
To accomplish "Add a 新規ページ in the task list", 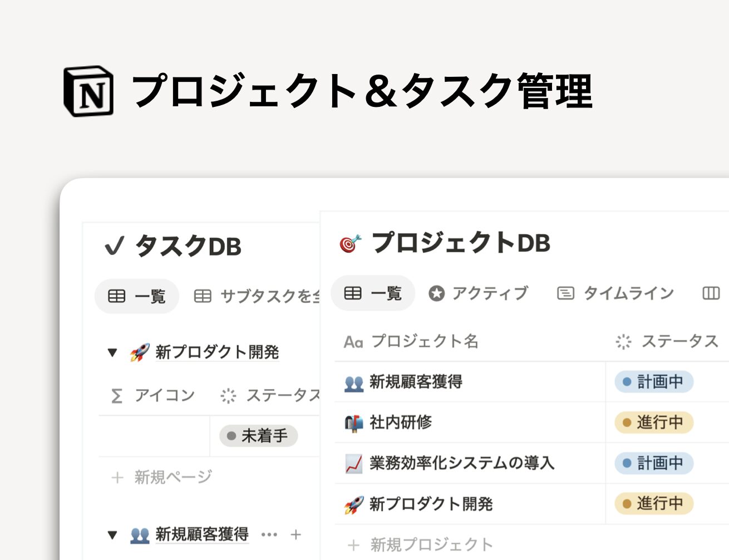I will pyautogui.click(x=162, y=477).
